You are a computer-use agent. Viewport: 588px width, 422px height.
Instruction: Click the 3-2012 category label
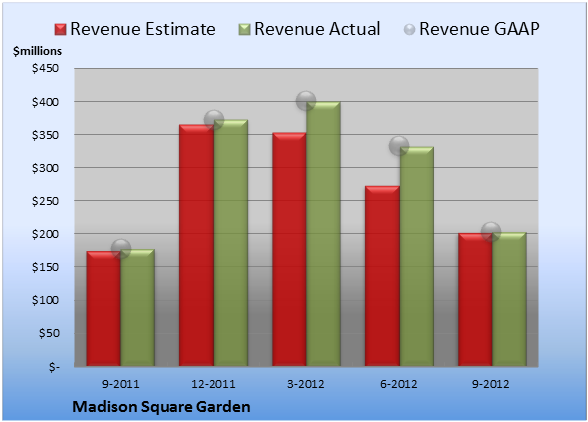click(306, 384)
